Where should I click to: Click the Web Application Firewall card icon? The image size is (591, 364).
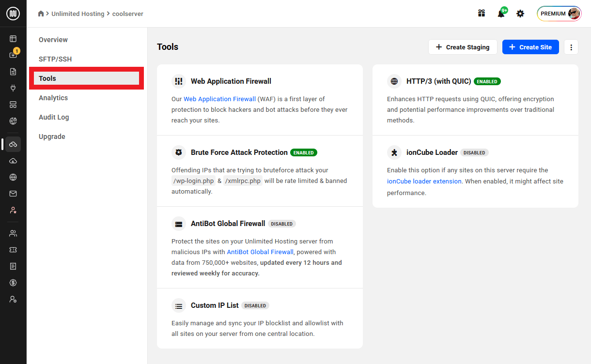click(x=179, y=81)
